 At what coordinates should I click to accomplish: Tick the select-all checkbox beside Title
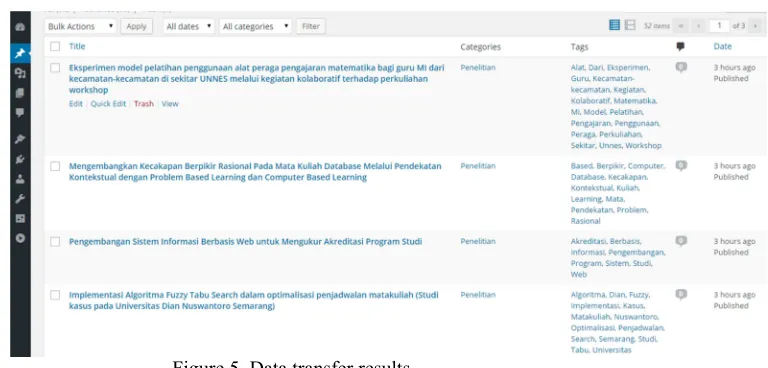pyautogui.click(x=55, y=47)
